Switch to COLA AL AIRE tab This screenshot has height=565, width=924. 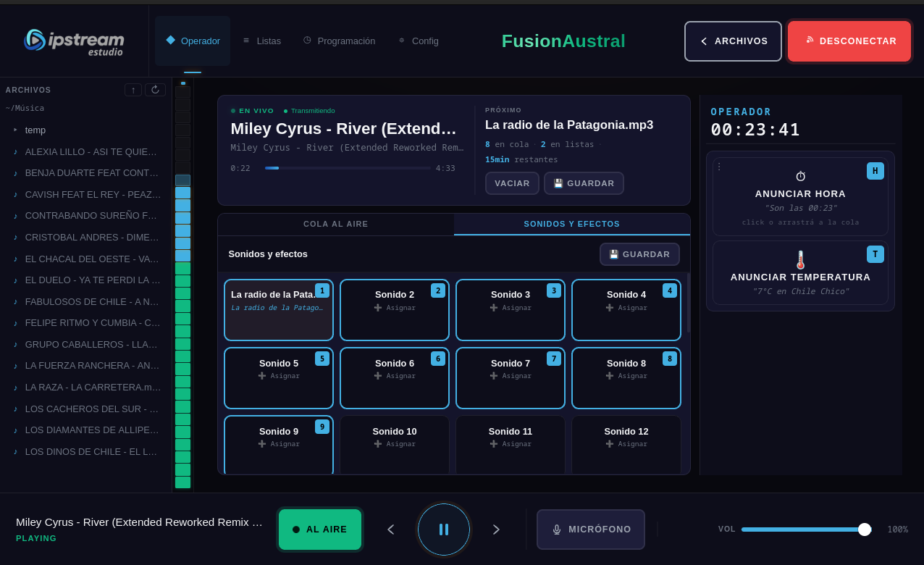tap(336, 224)
